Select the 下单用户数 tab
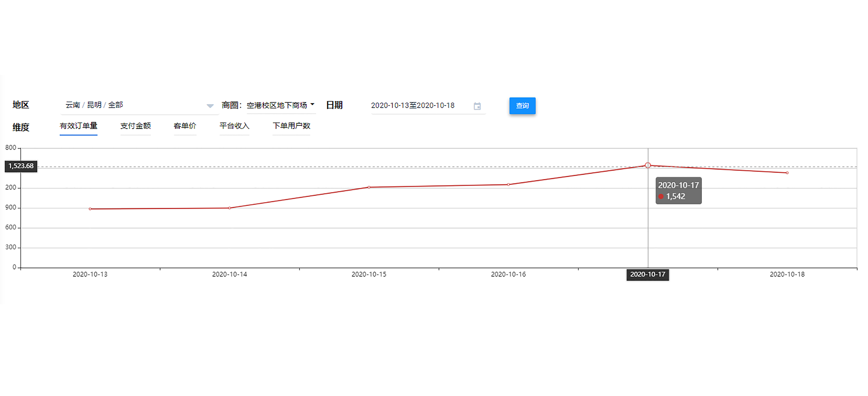 pyautogui.click(x=291, y=126)
